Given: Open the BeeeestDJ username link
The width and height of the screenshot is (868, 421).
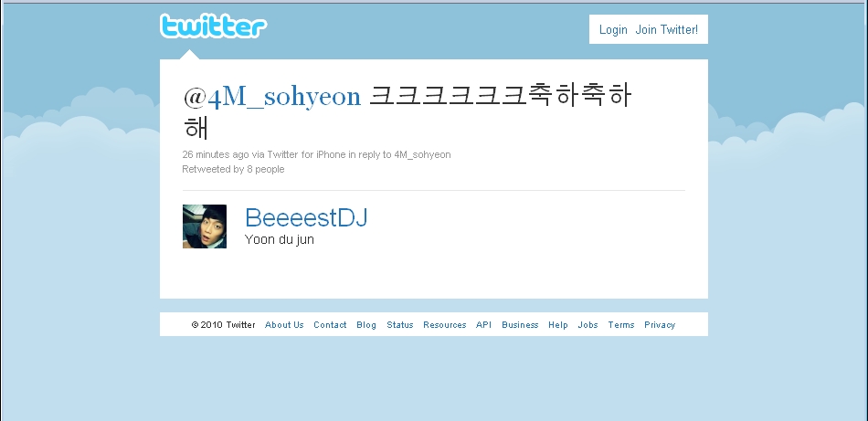Looking at the screenshot, I should pos(306,217).
